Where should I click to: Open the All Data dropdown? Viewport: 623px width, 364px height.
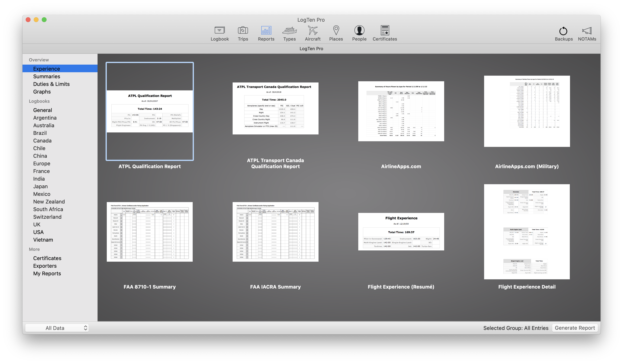[x=57, y=328]
